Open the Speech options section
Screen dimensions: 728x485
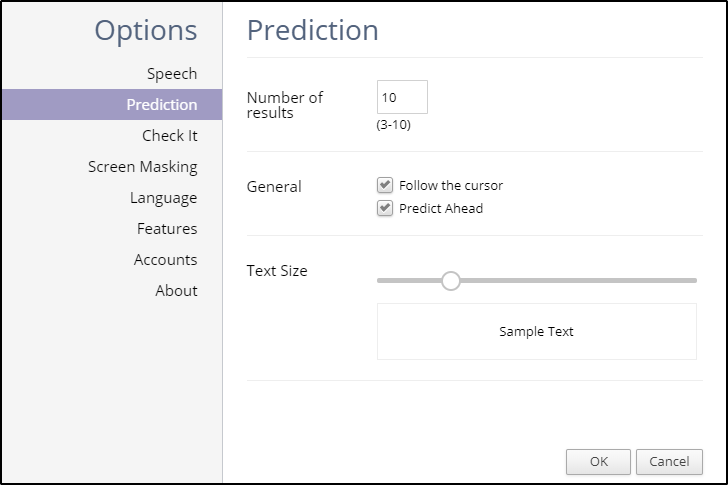click(172, 74)
